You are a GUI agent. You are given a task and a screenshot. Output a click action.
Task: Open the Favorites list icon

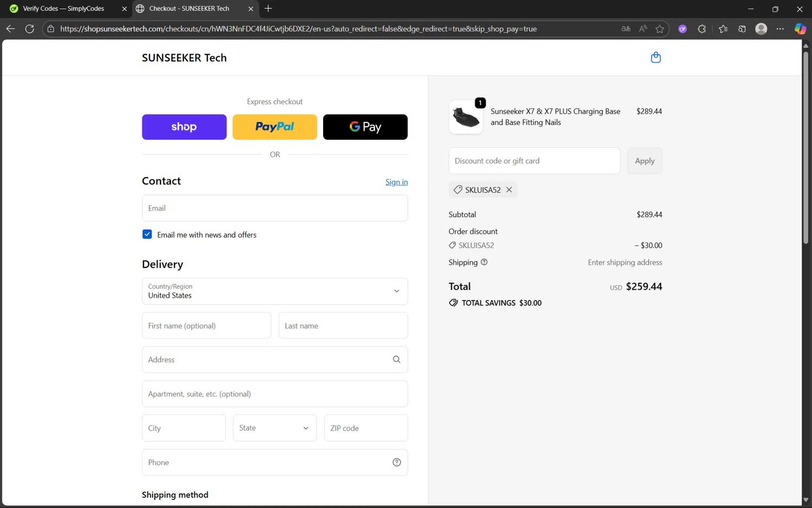coord(723,29)
